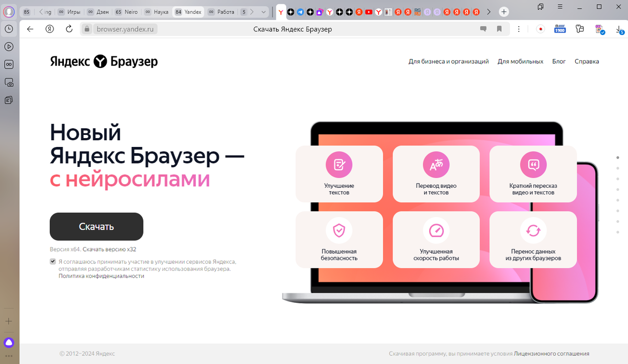628x364 pixels.
Task: Open the Блог link
Action: pos(559,61)
